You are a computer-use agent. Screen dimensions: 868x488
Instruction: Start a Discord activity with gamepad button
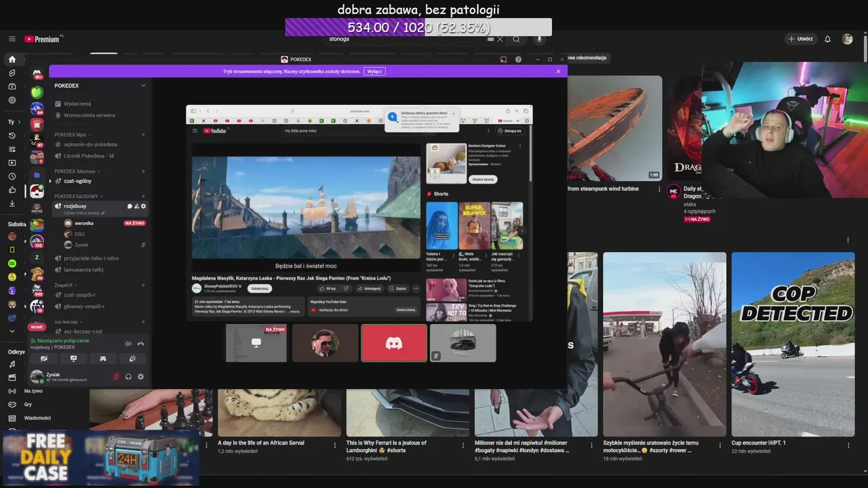pyautogui.click(x=103, y=359)
